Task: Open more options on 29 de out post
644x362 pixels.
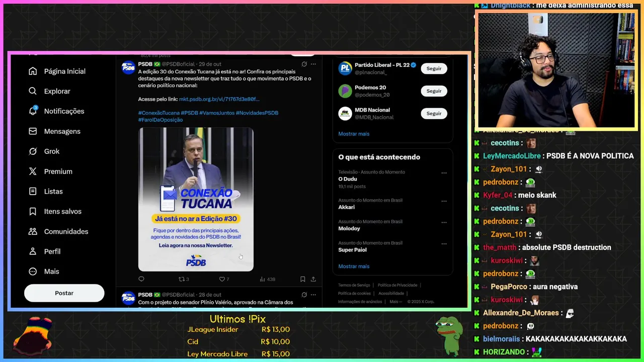Action: tap(313, 64)
